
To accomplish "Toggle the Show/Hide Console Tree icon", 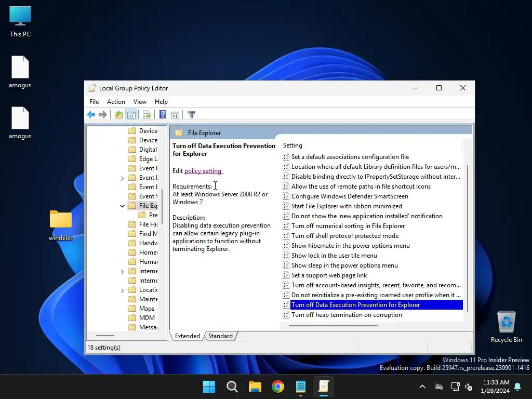I will (131, 115).
